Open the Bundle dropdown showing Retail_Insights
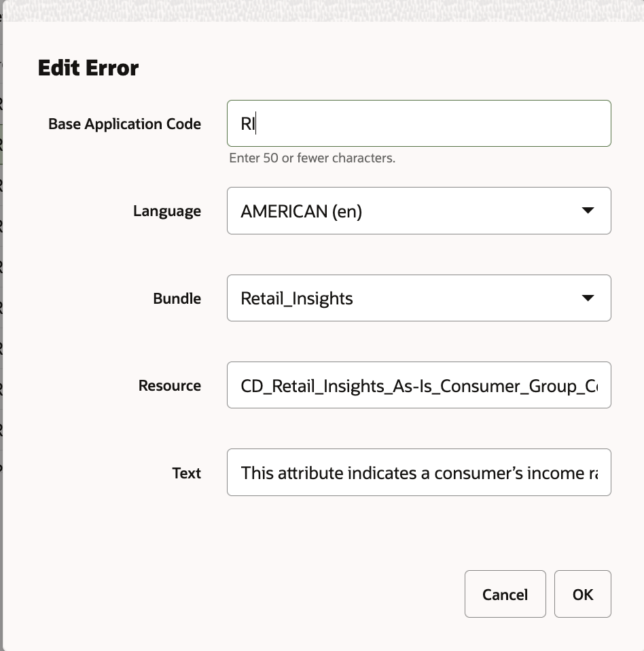 [418, 298]
